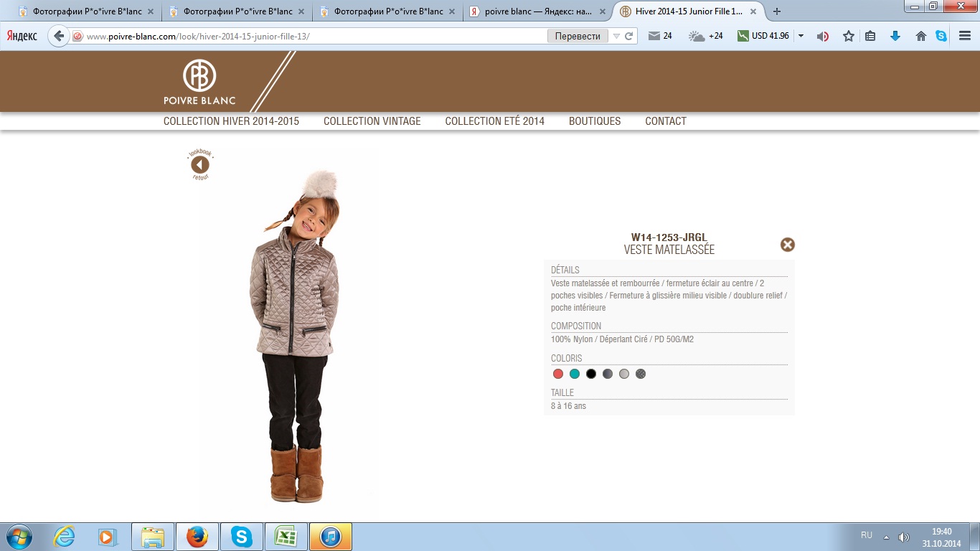Click the Перевести translate button
The image size is (980, 551).
[578, 36]
